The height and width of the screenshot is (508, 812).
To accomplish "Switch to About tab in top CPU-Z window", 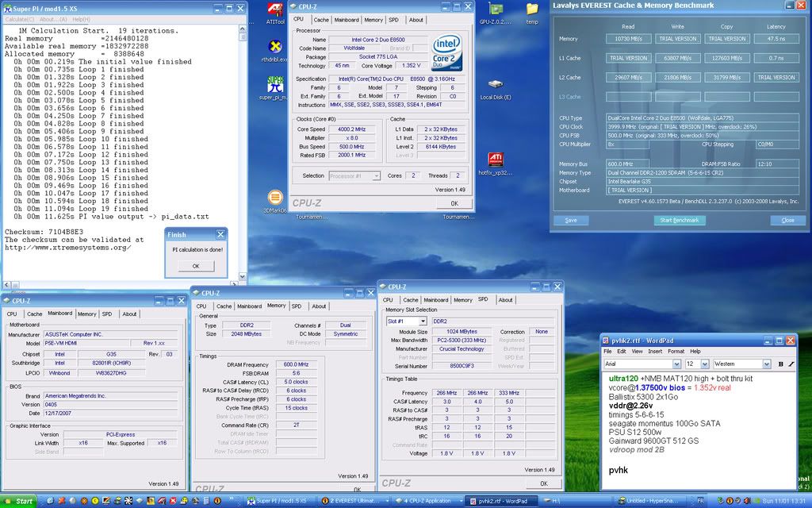I will (416, 20).
